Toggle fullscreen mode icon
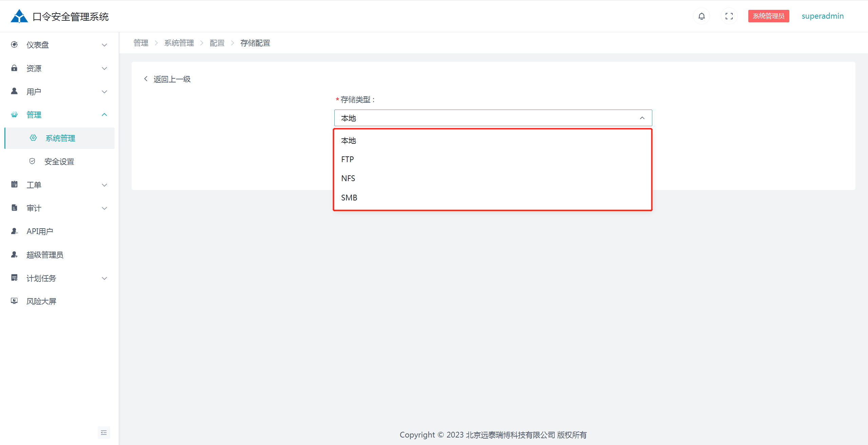Viewport: 868px width, 445px height. 729,16
